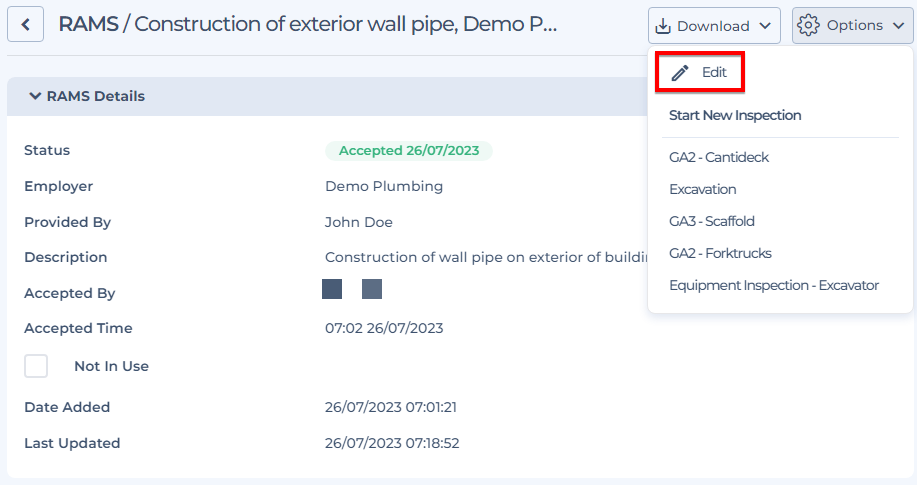Viewport: 917px width, 485px height.
Task: Select GA2 - Cantideck inspection
Action: (719, 157)
